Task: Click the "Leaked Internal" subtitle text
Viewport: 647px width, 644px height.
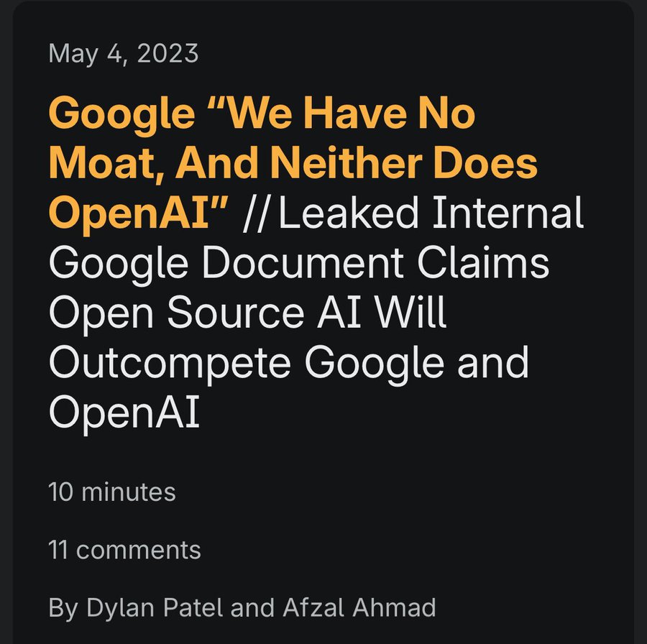Action: click(431, 213)
